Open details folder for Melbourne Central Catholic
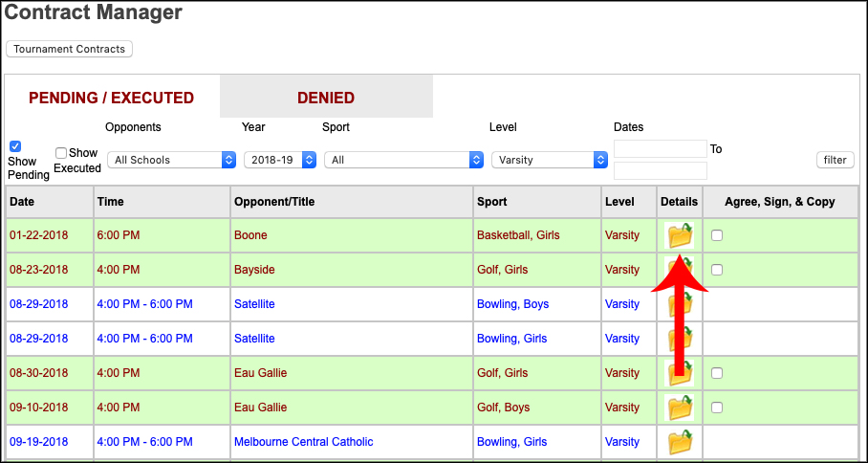Screen dimensions: 868x463 tap(680, 442)
